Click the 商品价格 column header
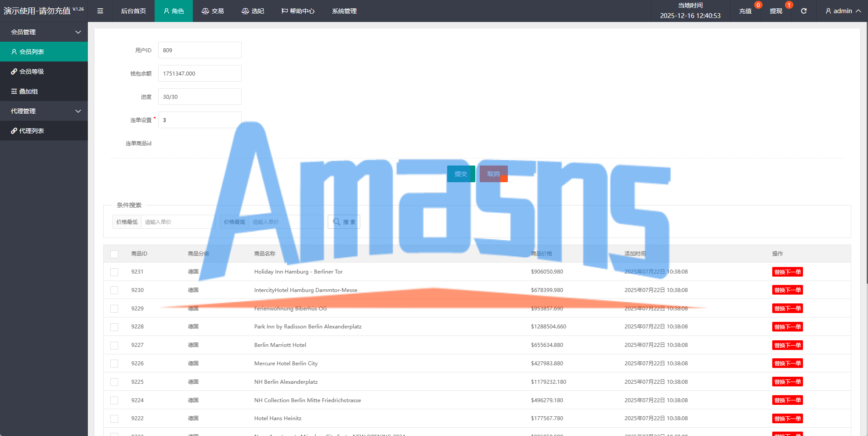868x436 pixels. 542,254
